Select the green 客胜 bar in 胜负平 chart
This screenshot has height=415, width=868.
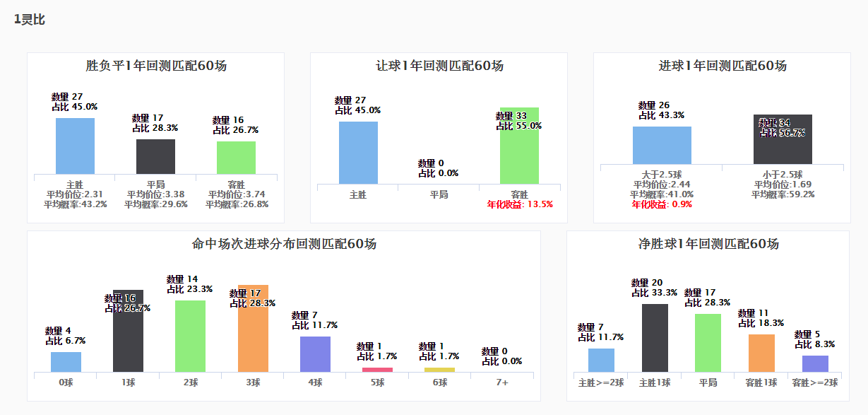(x=236, y=158)
